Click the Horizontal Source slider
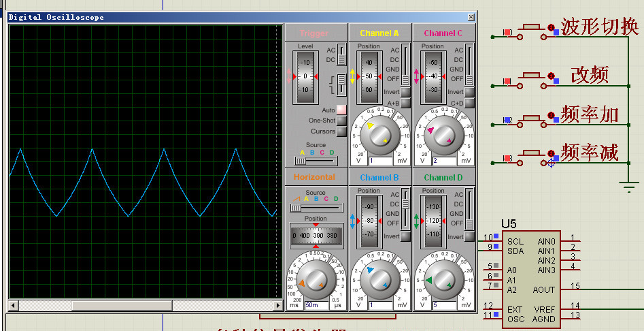 tap(316, 208)
